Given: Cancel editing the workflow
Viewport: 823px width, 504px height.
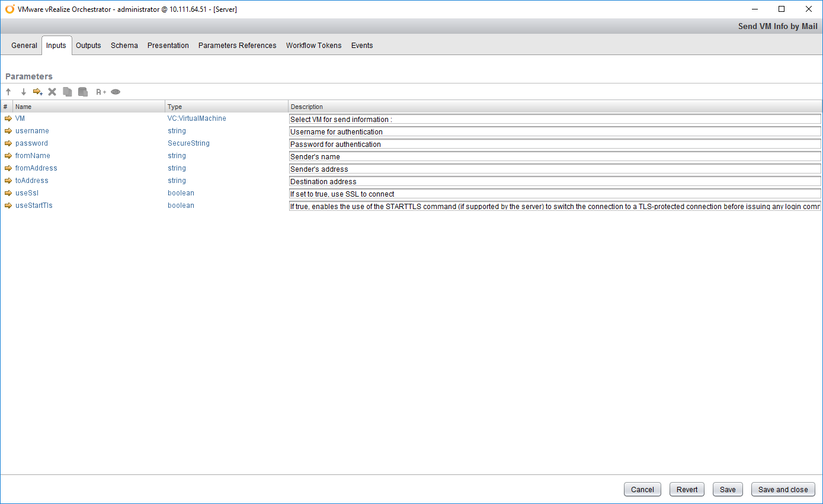Looking at the screenshot, I should [642, 489].
